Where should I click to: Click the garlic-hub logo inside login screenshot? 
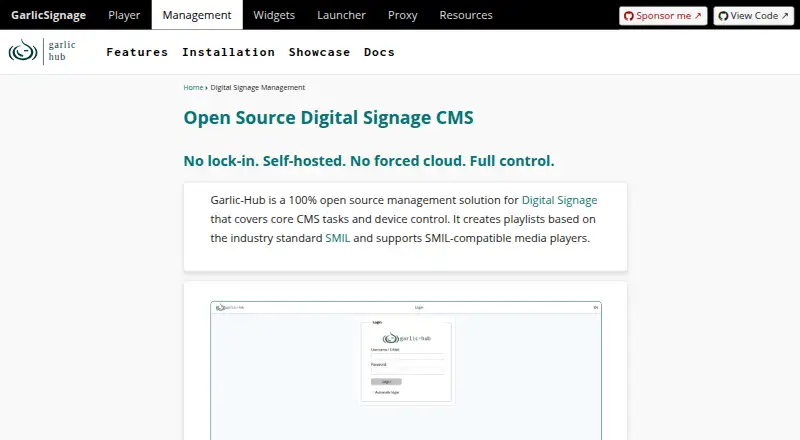click(x=407, y=338)
